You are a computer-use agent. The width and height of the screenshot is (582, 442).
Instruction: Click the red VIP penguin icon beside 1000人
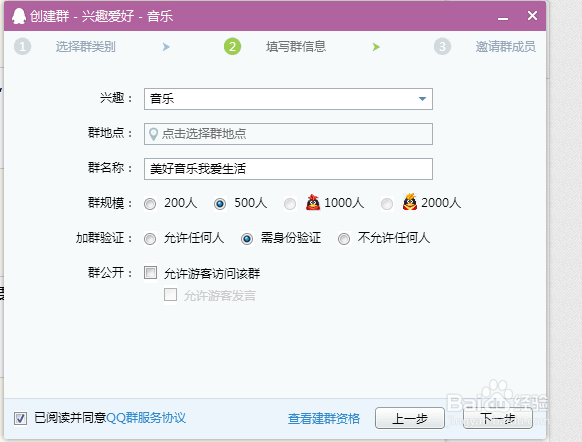pos(313,202)
